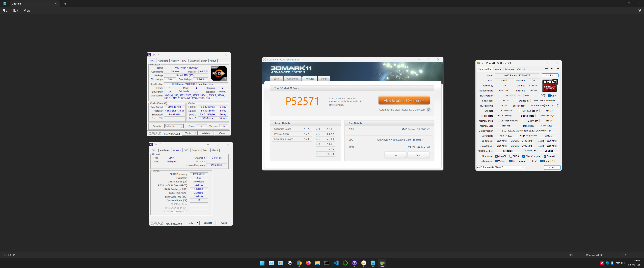
Task: Open Notepad View menu
Action: pos(27,11)
